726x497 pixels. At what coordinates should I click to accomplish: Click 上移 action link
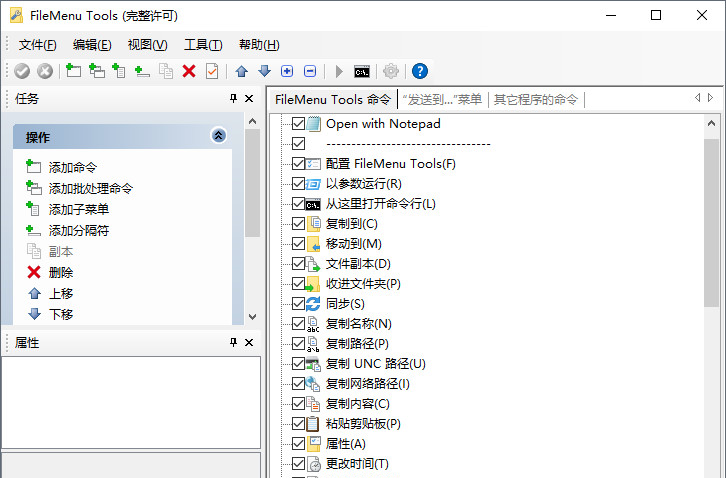(61, 294)
